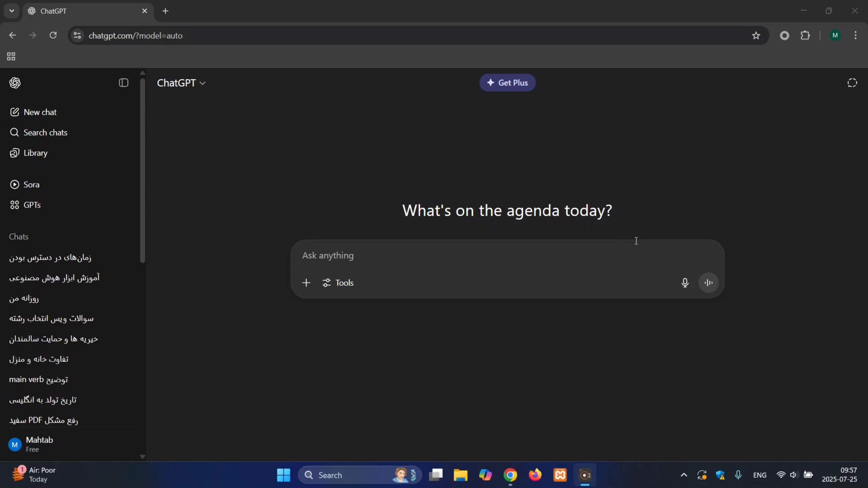Collapse the sidebar with panel toggle icon

[x=124, y=83]
